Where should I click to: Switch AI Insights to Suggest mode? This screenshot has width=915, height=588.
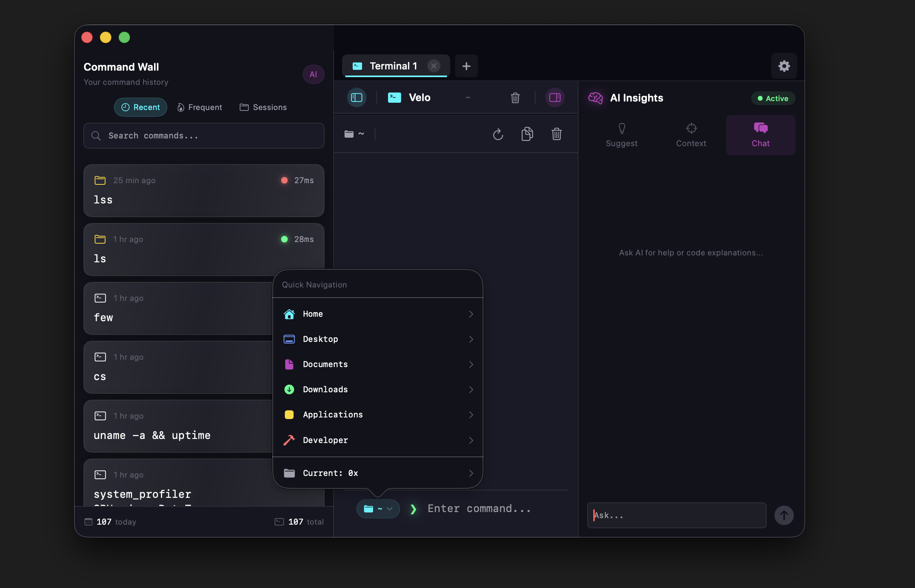point(622,135)
